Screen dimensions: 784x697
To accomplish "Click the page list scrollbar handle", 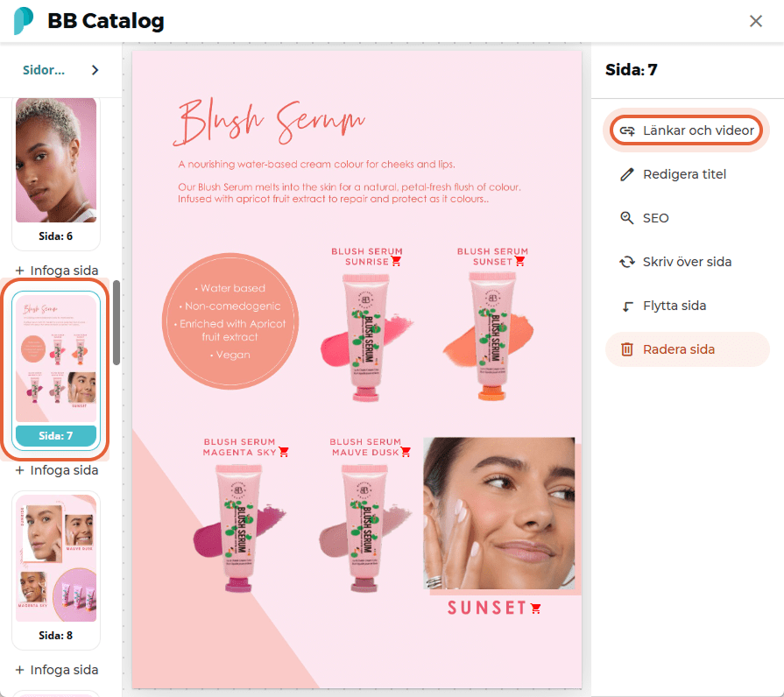I will tap(117, 323).
